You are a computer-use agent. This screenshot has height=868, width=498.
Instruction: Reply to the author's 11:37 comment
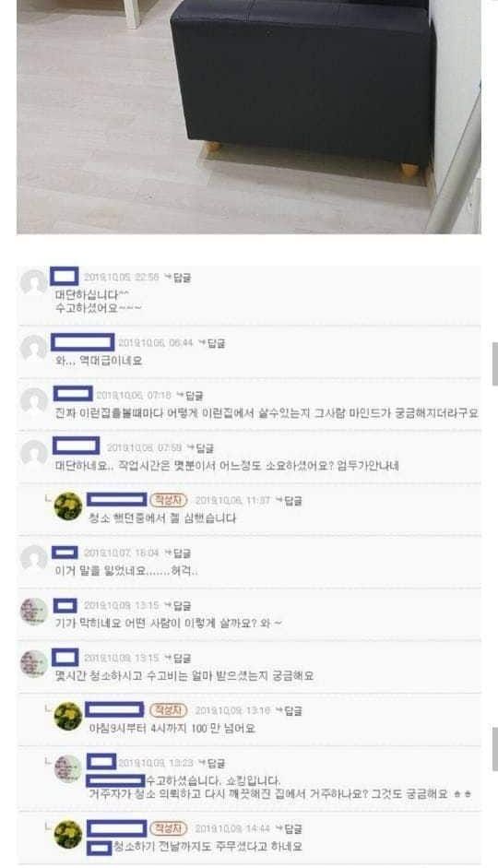point(289,501)
